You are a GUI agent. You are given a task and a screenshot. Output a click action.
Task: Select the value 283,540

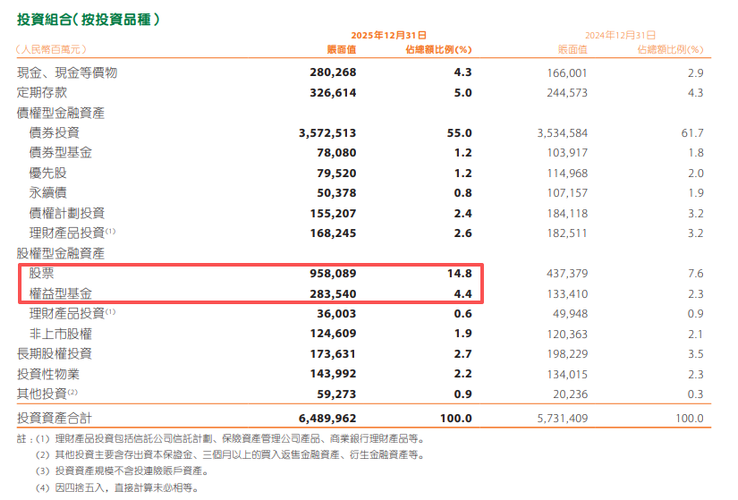pyautogui.click(x=333, y=294)
